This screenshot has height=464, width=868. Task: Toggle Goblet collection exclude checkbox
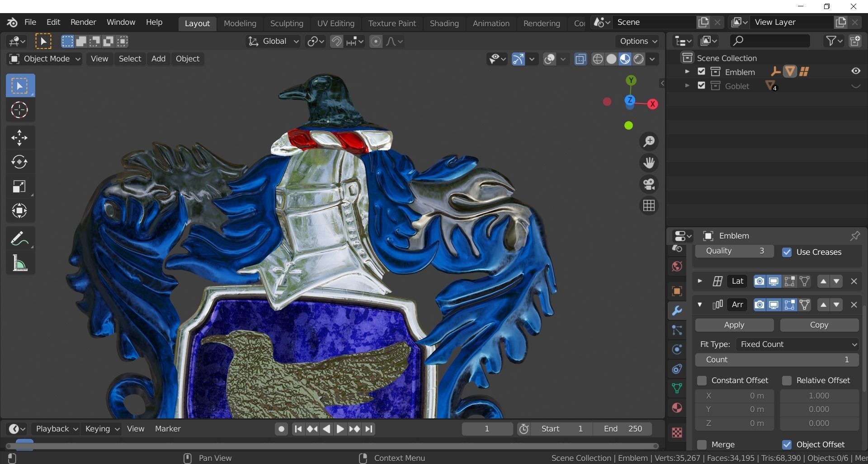[x=701, y=85]
